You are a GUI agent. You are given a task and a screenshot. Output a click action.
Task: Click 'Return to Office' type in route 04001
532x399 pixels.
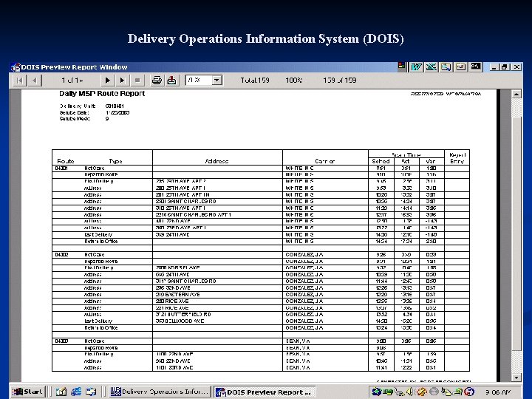point(100,242)
